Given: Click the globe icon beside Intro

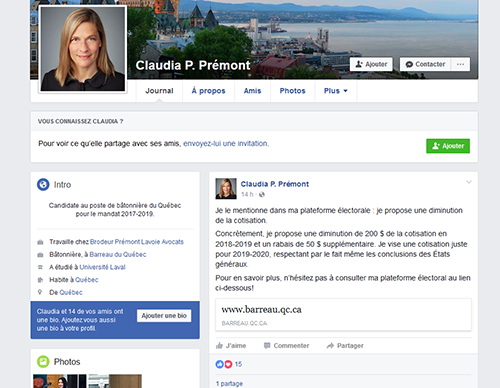Looking at the screenshot, I should coord(43,184).
